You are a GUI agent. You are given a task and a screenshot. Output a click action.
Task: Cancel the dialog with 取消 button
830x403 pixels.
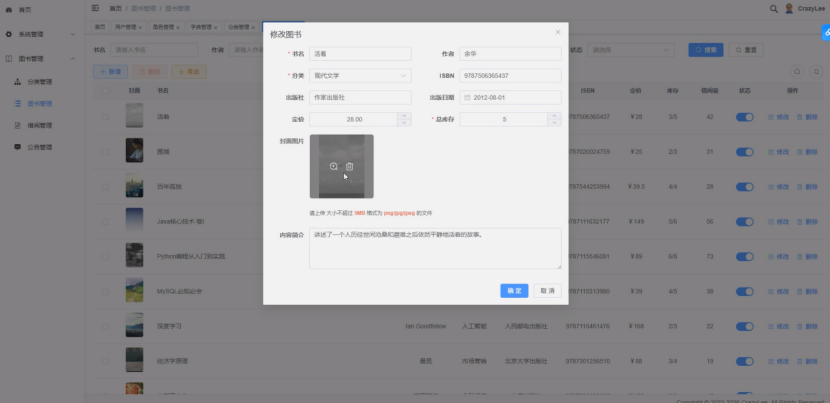(x=547, y=291)
